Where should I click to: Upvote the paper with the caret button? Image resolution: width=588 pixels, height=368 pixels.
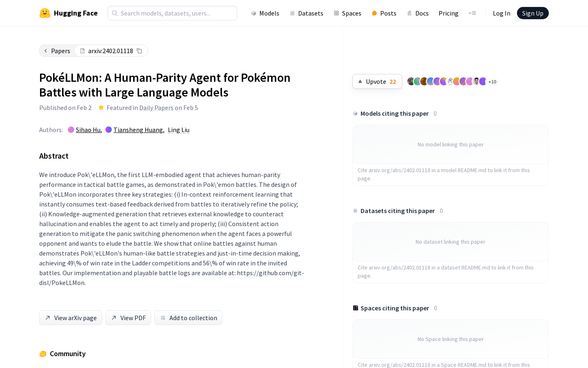[x=360, y=81]
